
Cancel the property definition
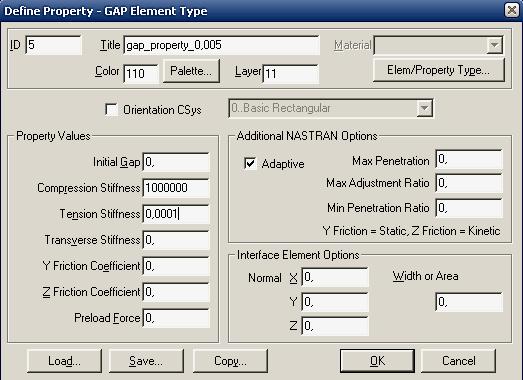click(x=459, y=361)
